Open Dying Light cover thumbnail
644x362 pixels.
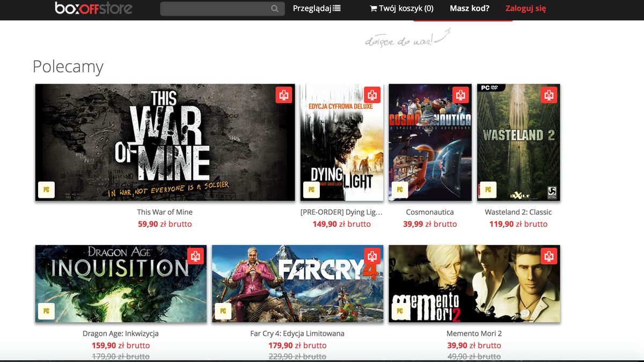(342, 142)
